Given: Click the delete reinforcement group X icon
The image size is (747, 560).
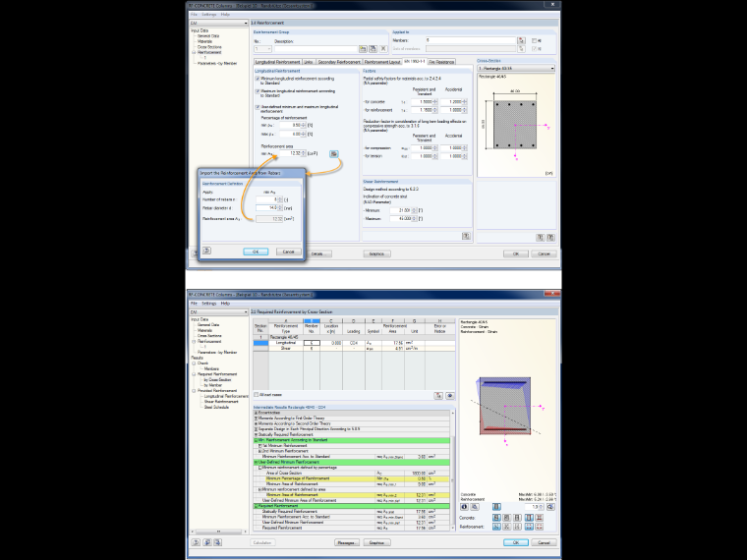Looking at the screenshot, I should [x=383, y=49].
